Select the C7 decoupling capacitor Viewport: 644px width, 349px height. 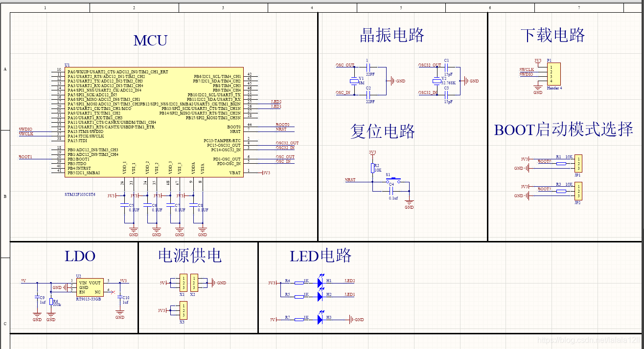(171, 205)
